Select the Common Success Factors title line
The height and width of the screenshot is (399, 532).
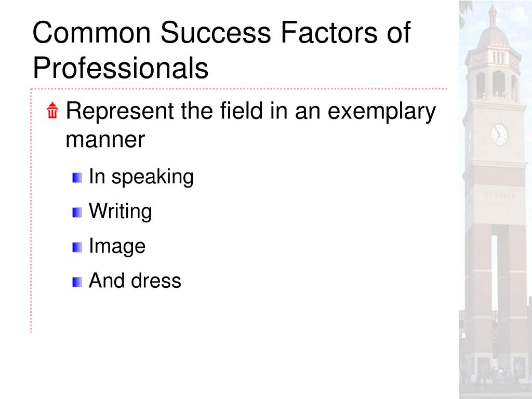coord(221,32)
